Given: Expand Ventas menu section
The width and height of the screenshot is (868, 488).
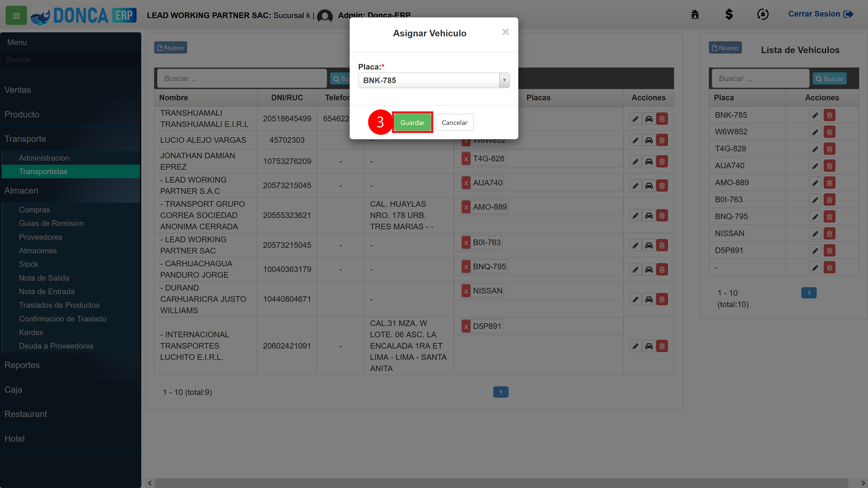Looking at the screenshot, I should (71, 90).
